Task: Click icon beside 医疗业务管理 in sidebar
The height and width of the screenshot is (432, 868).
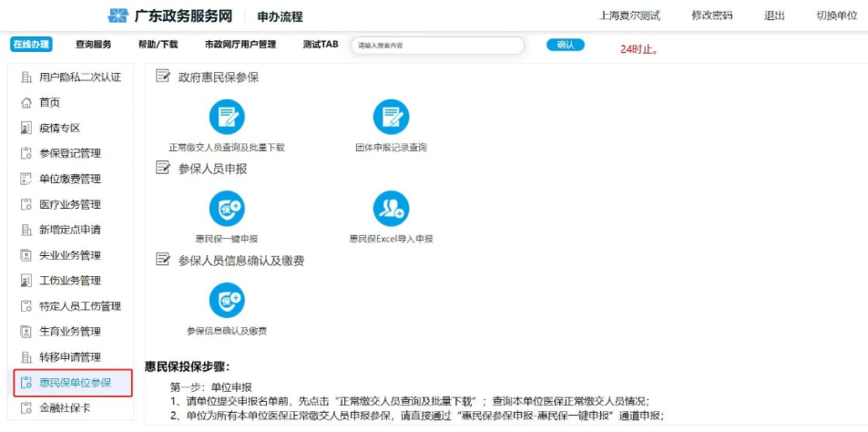Action: click(x=26, y=205)
